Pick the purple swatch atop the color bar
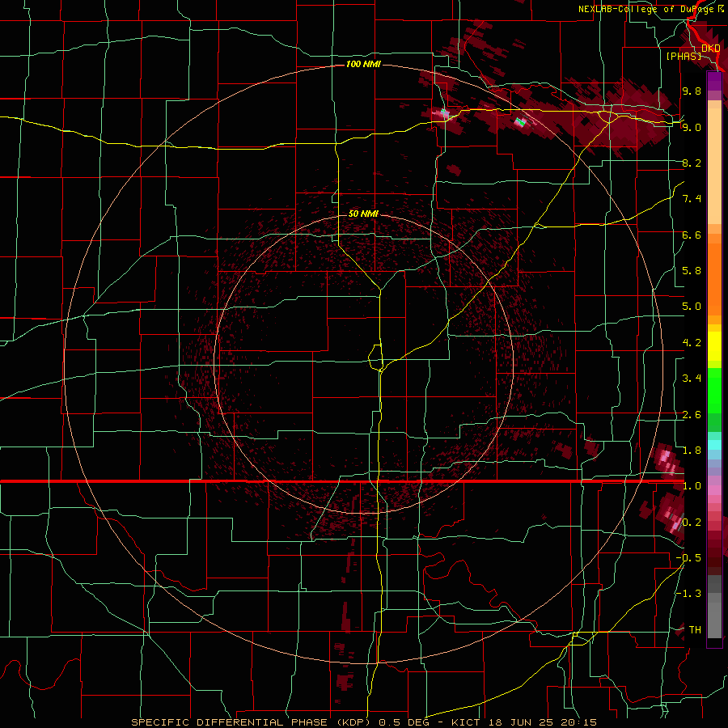This screenshot has height=728, width=728. click(714, 81)
